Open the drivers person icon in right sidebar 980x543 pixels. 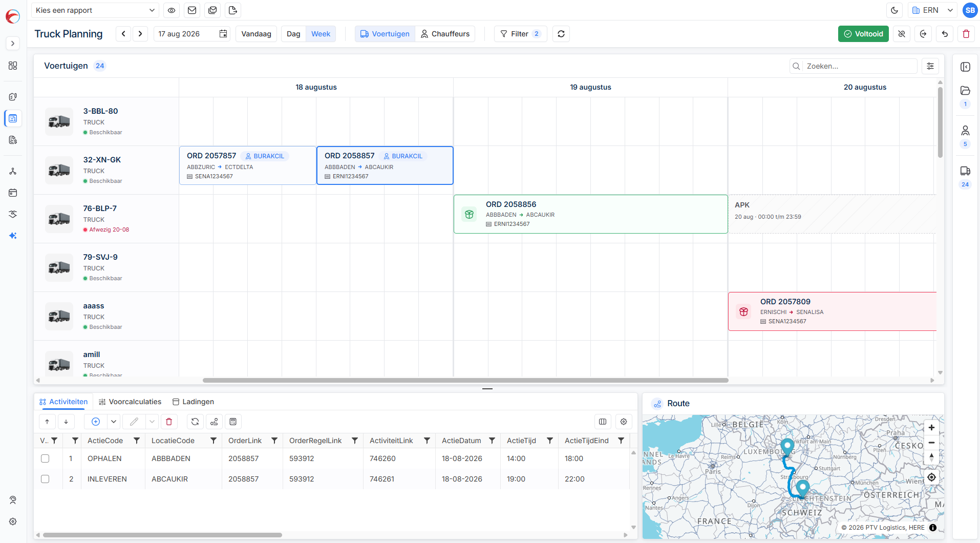(x=965, y=131)
